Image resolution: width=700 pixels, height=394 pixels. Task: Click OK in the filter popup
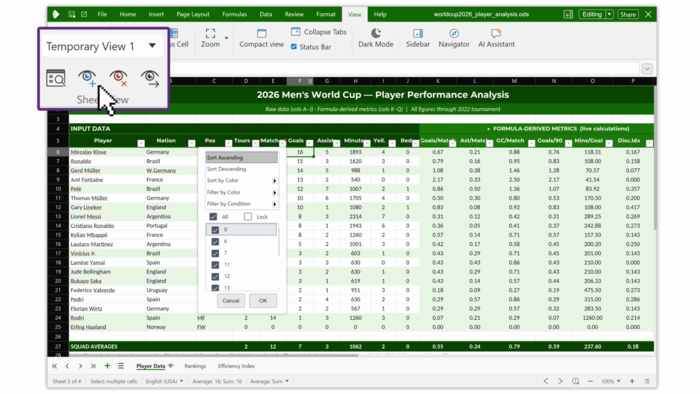tap(263, 300)
